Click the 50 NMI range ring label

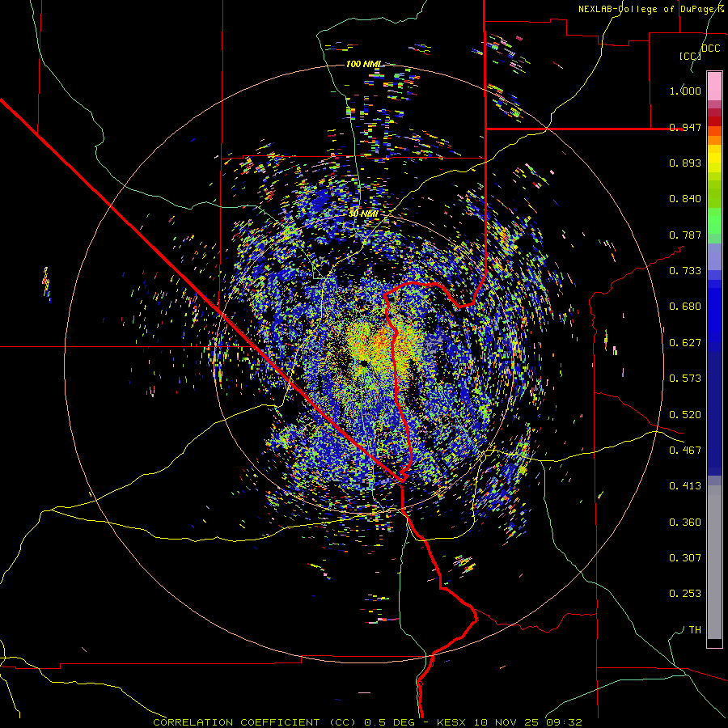363,214
